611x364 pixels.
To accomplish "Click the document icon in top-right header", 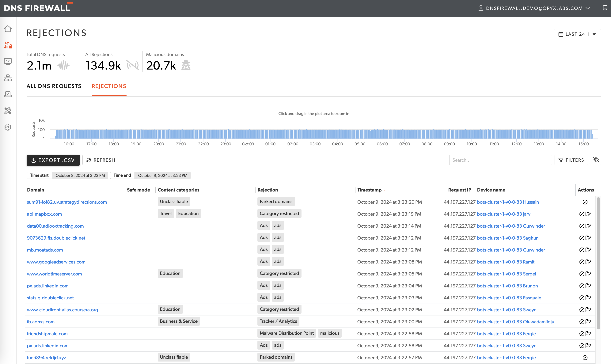I will [x=605, y=8].
